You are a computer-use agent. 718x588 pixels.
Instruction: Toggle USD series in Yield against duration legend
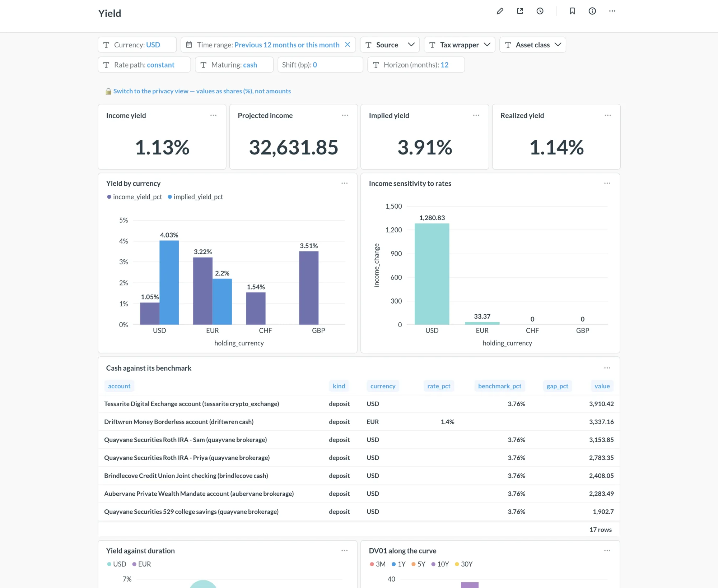117,564
